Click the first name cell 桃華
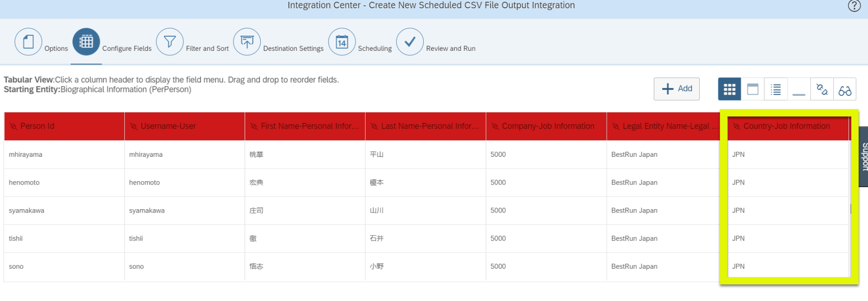This screenshot has height=301, width=868. [256, 154]
